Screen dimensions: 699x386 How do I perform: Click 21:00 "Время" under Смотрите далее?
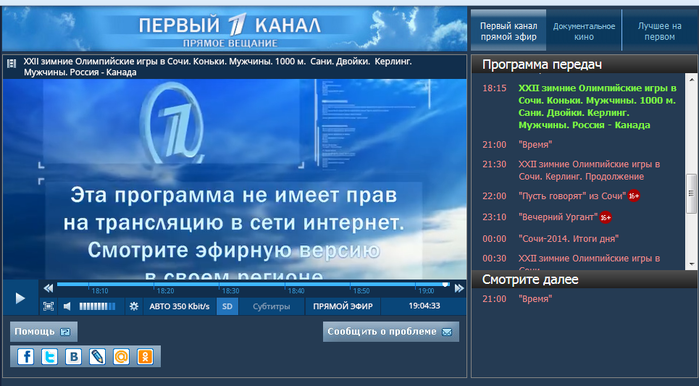[x=517, y=299]
